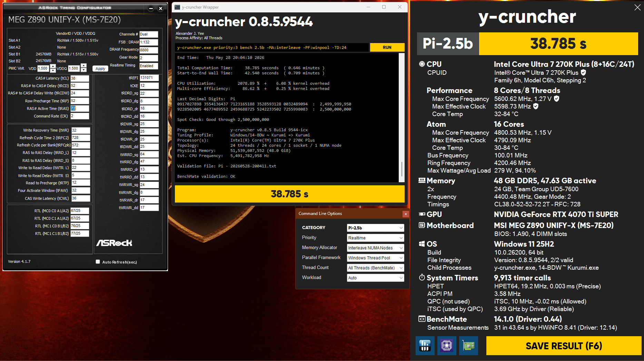Click Apply in ASRock Timing Configurator

100,69
